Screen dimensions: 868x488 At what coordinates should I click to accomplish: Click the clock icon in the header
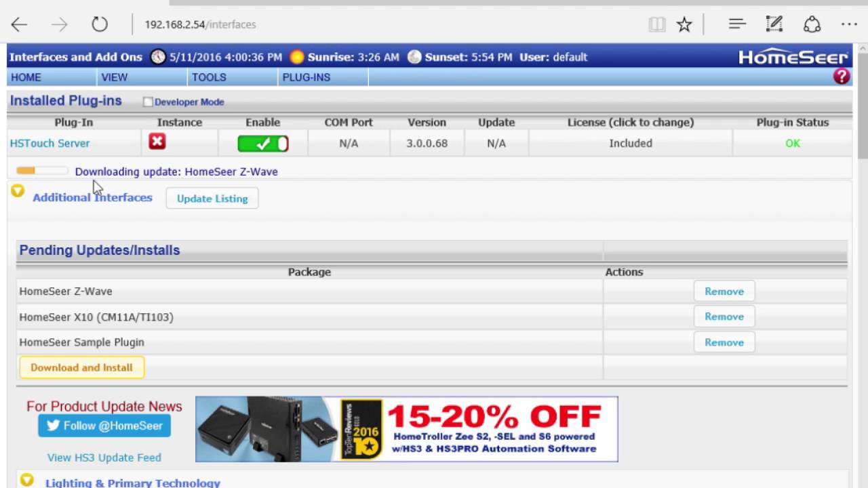click(x=158, y=57)
